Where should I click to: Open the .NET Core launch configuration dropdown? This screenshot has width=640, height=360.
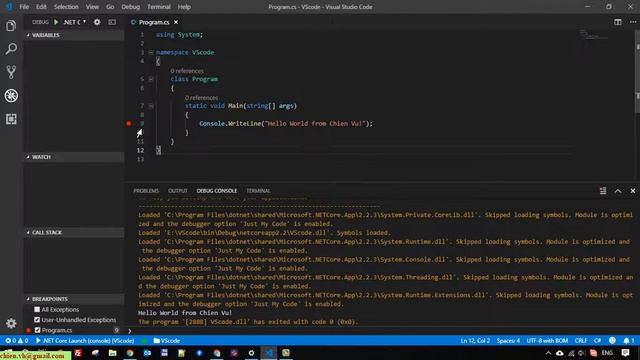[x=75, y=22]
